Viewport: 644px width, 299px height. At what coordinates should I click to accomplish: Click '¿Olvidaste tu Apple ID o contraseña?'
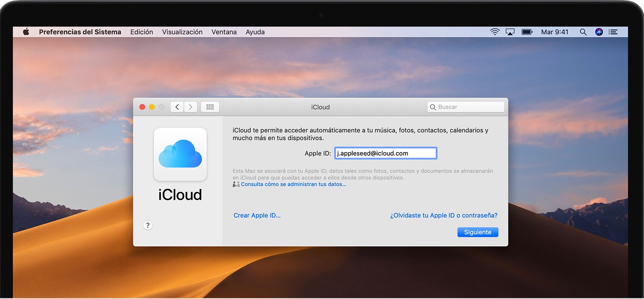444,216
